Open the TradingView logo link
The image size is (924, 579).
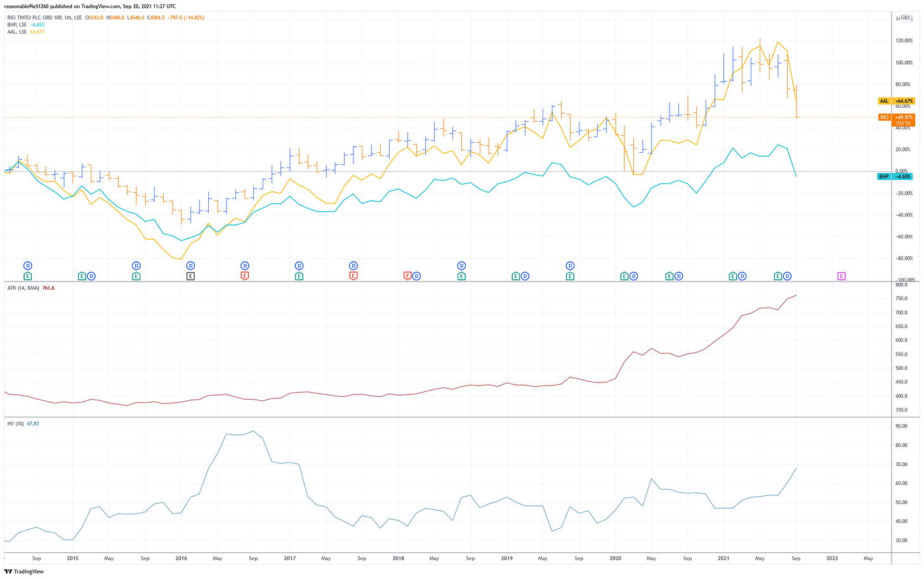tap(23, 571)
